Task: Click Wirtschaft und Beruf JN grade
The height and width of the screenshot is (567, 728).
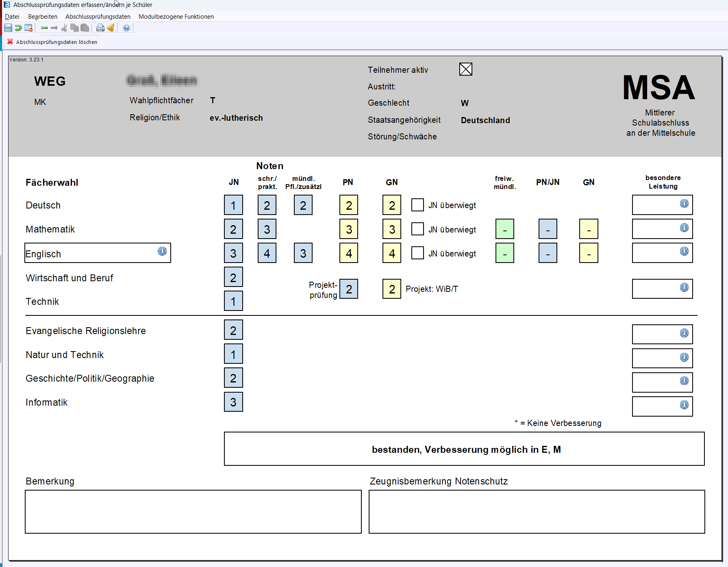Action: (233, 277)
